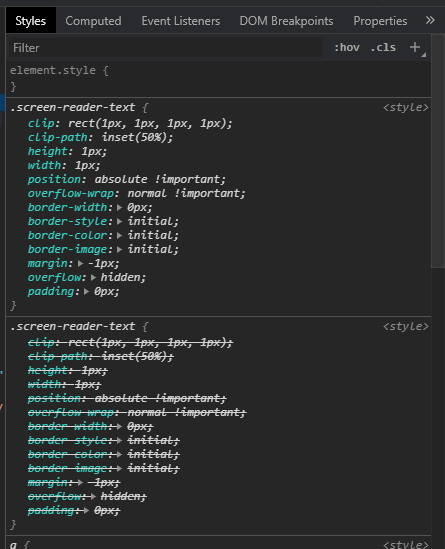Image resolution: width=445 pixels, height=549 pixels.
Task: Expand struck-through border-style shorthand
Action: pos(119,440)
